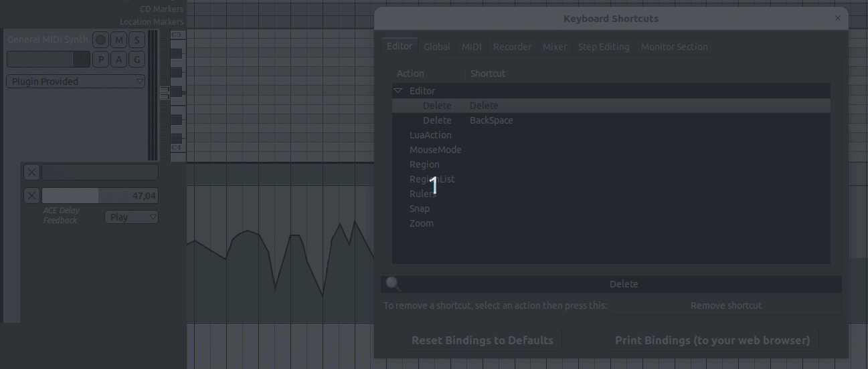Screen dimensions: 868x369
Task: Hide the ACE Delay Feedback automation lane
Action: point(31,196)
